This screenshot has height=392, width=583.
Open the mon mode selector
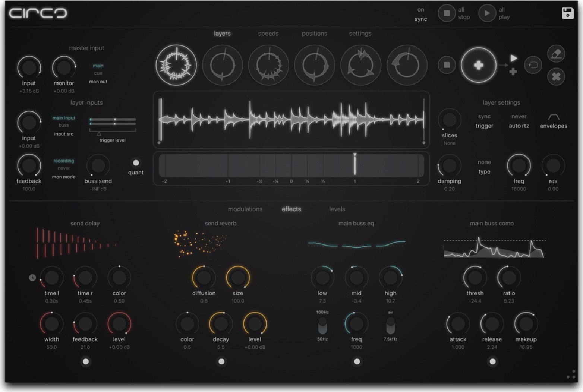64,168
